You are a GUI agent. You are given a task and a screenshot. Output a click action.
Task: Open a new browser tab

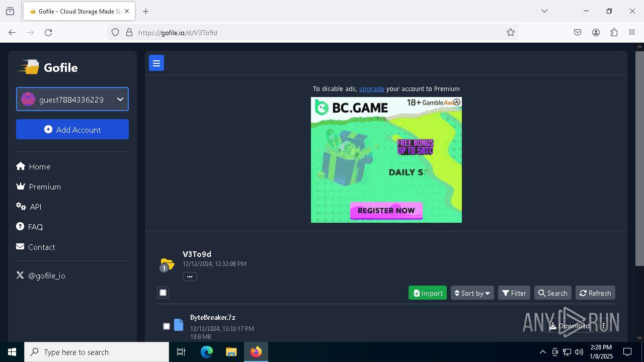click(x=145, y=11)
